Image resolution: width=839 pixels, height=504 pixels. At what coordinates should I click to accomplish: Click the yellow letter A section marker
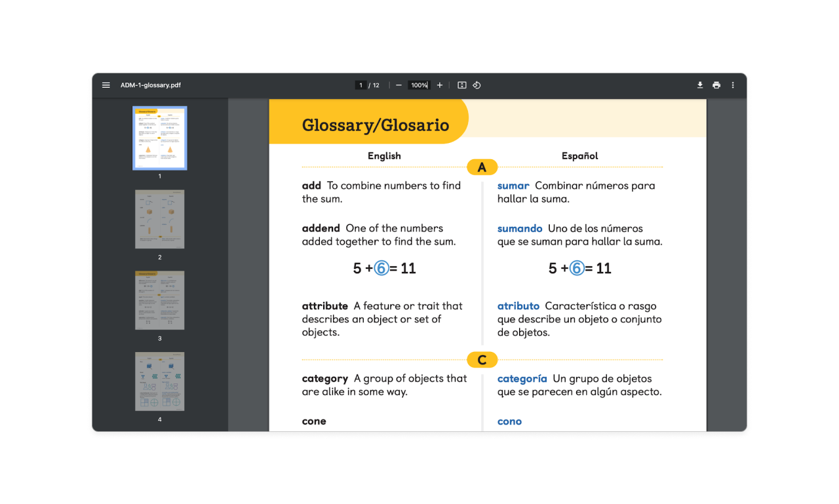coord(482,166)
